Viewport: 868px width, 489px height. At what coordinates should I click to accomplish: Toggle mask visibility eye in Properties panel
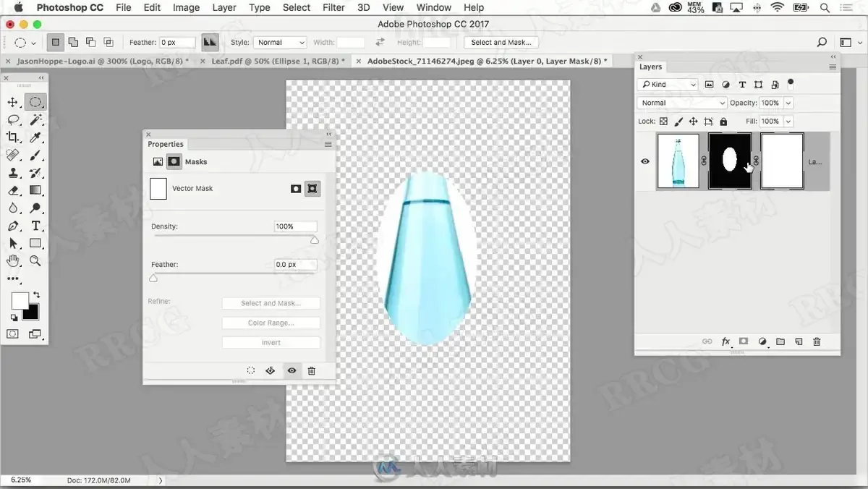292,370
